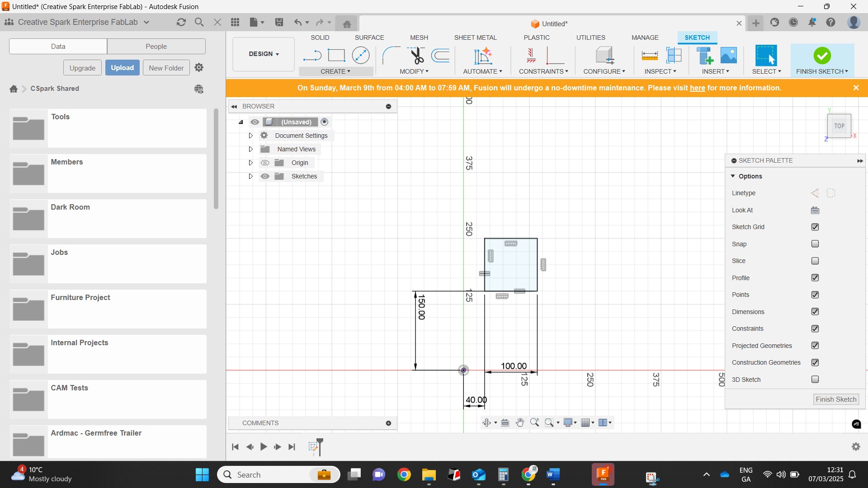Click the Orbit navigation icon
Image resolution: width=868 pixels, height=488 pixels.
click(486, 422)
